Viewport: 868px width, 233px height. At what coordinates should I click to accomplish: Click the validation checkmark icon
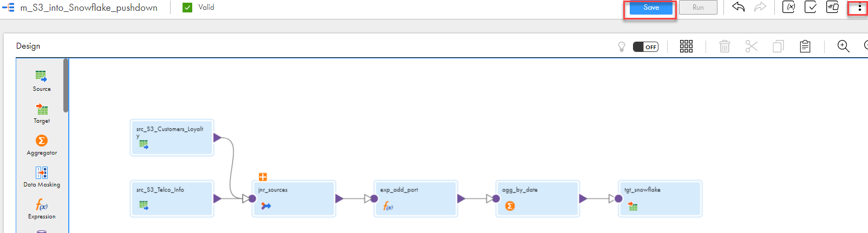coord(811,7)
